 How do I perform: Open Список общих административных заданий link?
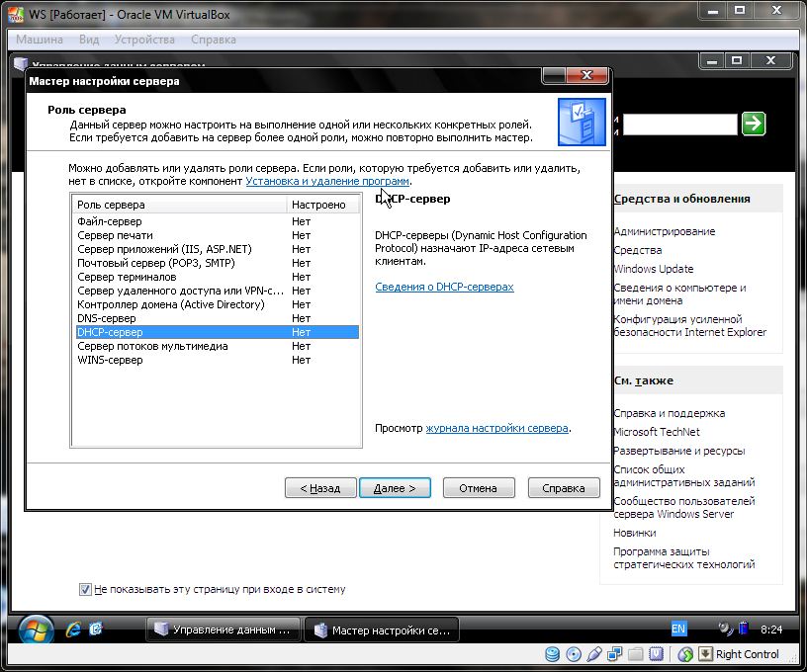point(684,476)
